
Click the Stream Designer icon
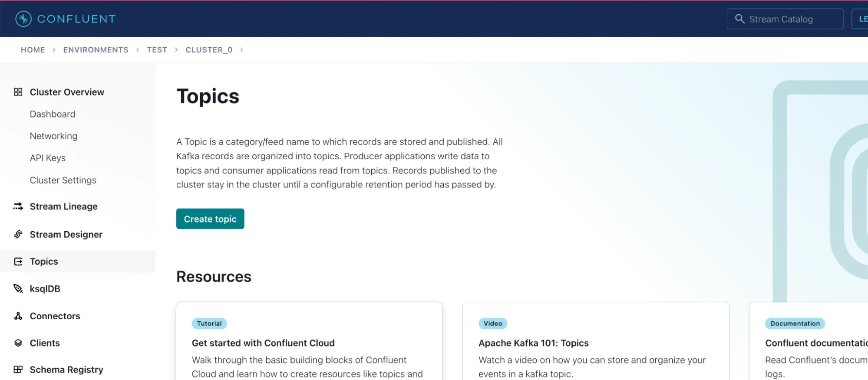point(18,234)
